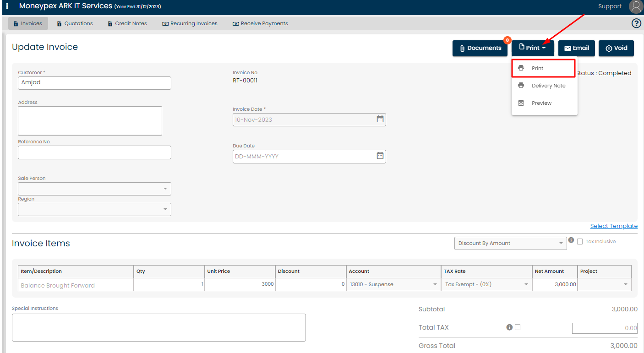Expand the Region dropdown
The width and height of the screenshot is (644, 353).
click(94, 209)
